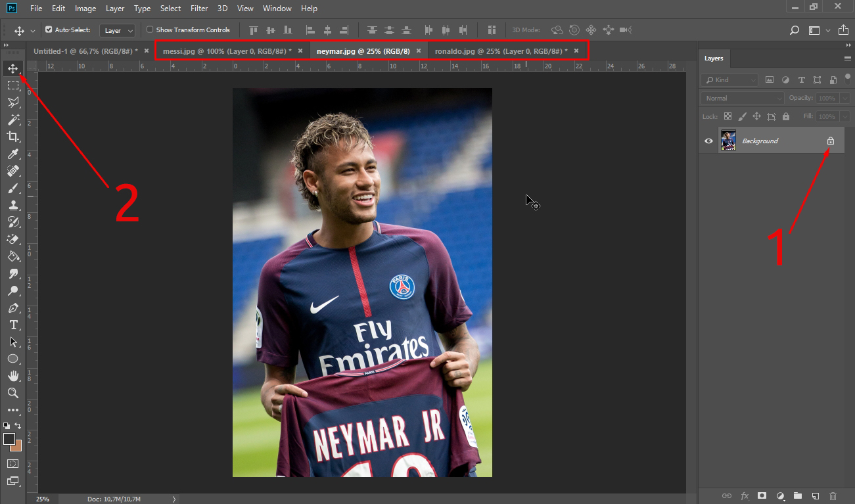Open the foreground color picker

9,438
